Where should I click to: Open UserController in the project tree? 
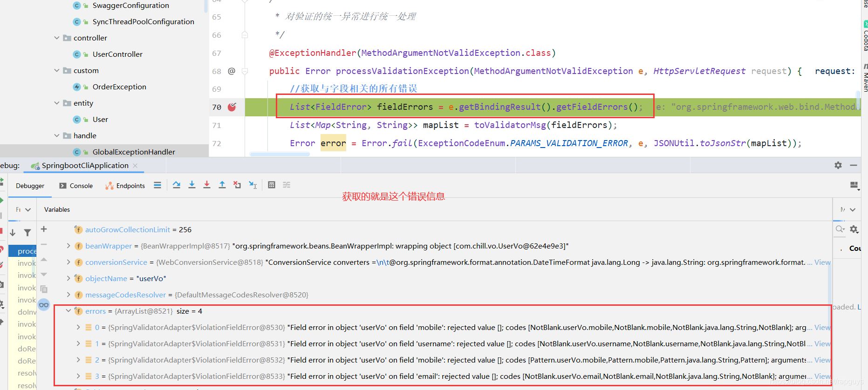pyautogui.click(x=117, y=54)
